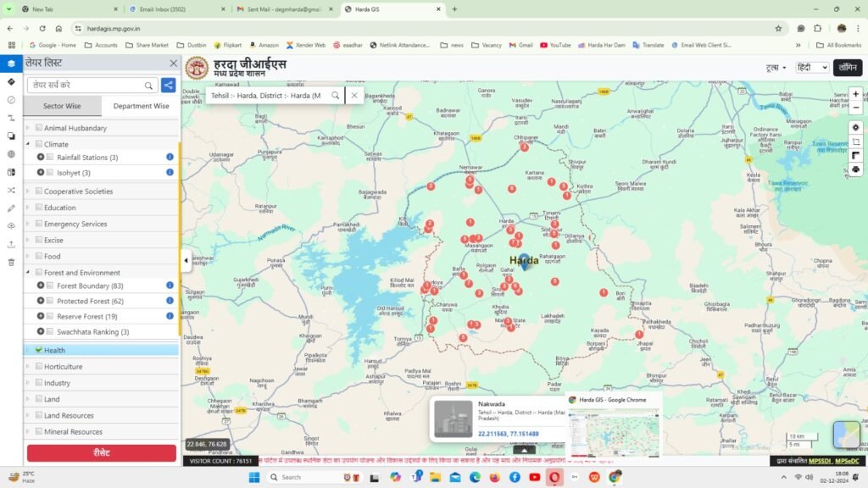Zoom in the map with plus button

click(x=855, y=94)
